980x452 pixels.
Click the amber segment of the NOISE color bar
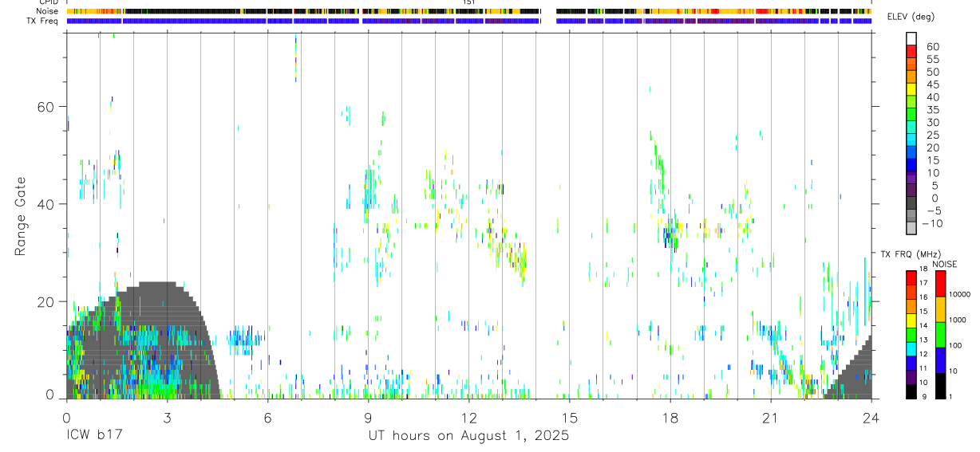click(940, 309)
